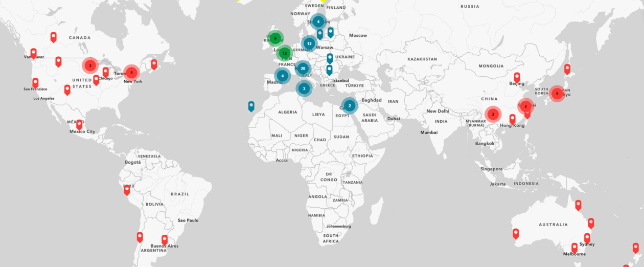Select the red pin at Buenos Aires
This screenshot has width=644, height=267.
coord(165,239)
